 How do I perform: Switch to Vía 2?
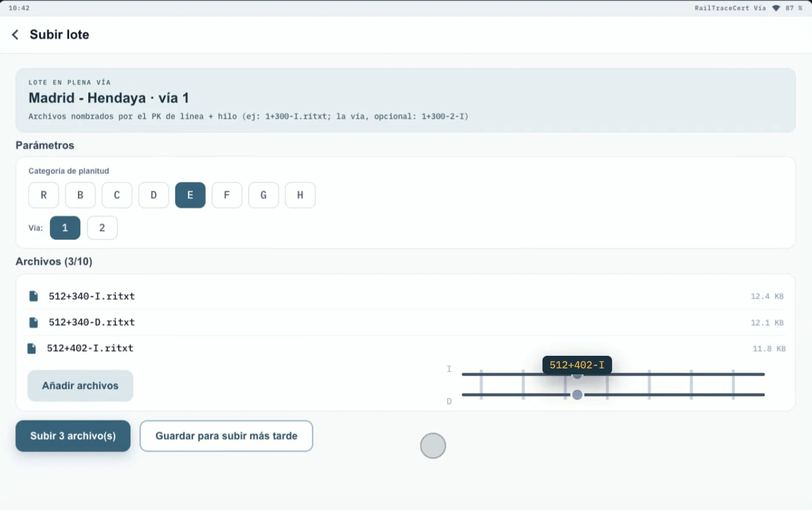pyautogui.click(x=102, y=228)
